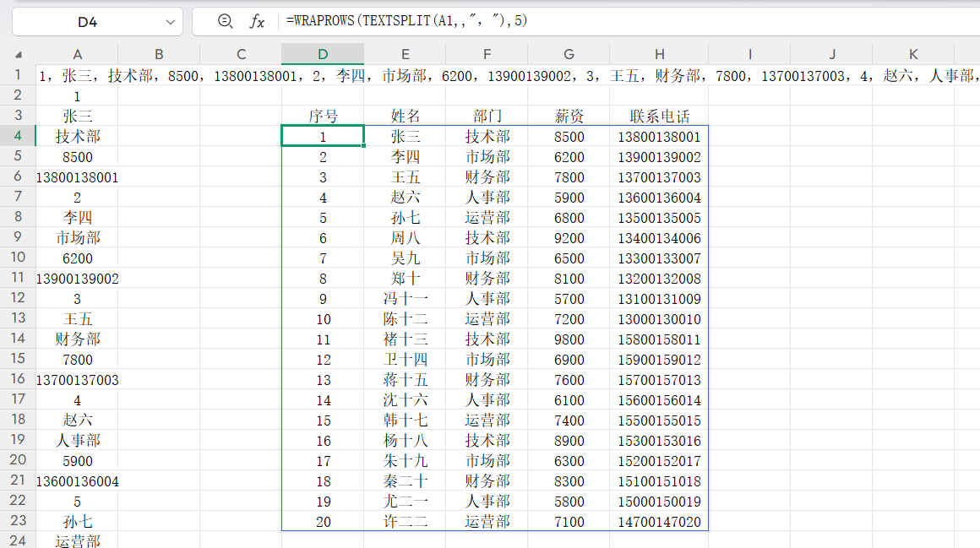The height and width of the screenshot is (548, 980).
Task: Select column H header
Action: pos(659,55)
